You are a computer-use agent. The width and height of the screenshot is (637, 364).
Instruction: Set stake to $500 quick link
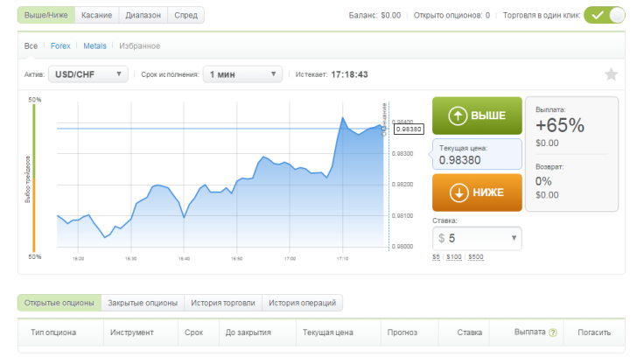[x=475, y=257]
